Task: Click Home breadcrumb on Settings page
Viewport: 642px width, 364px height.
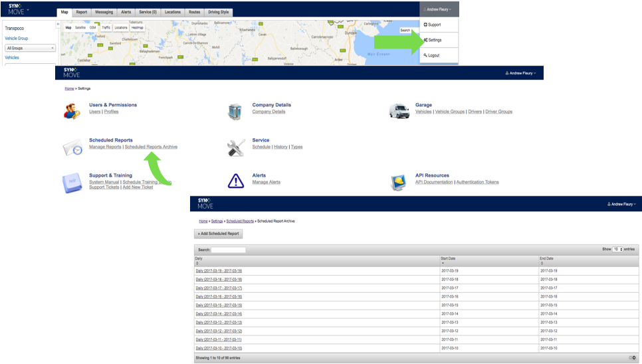Action: 69,88
